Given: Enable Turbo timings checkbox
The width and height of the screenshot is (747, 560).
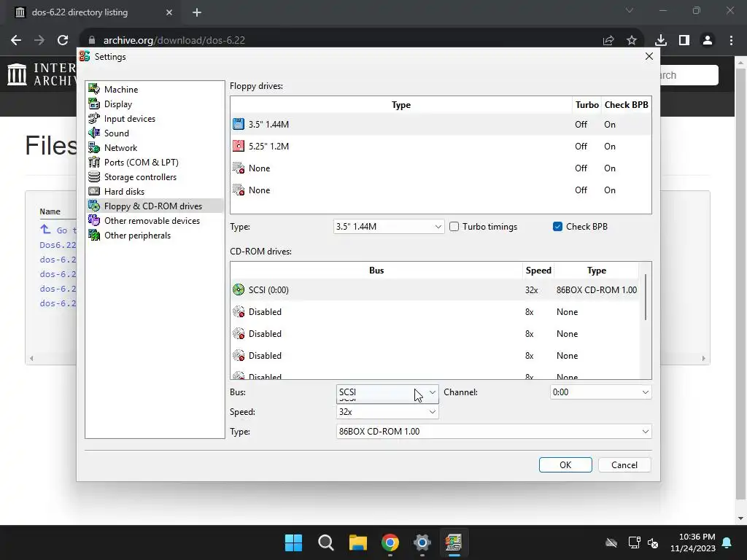Looking at the screenshot, I should (x=454, y=227).
